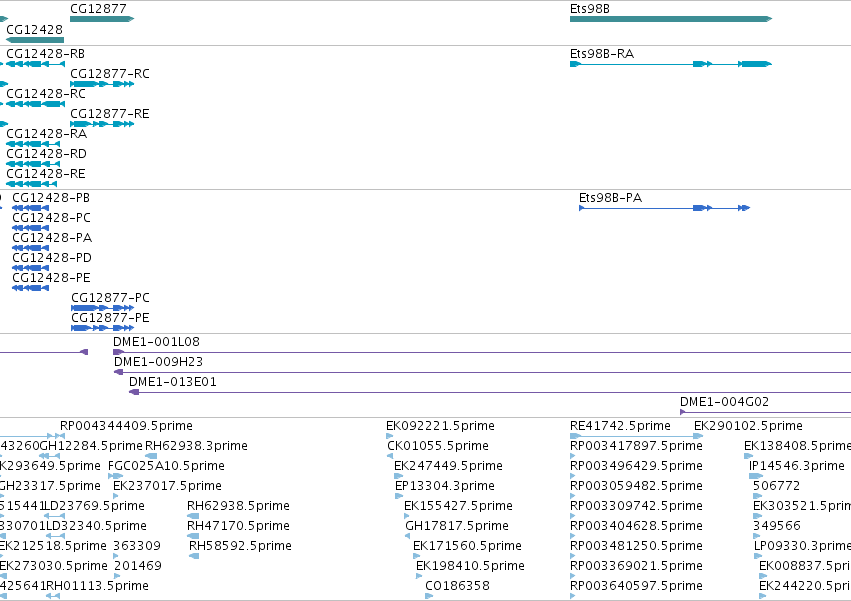Click the CG12877-RC transcript label
This screenshot has height=601, width=851.
pos(110,74)
